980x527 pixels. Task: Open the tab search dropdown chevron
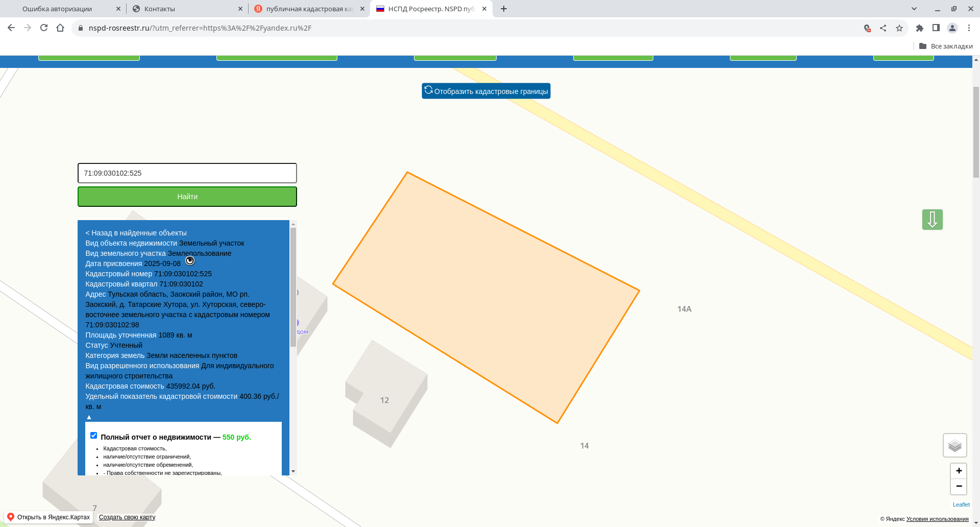click(914, 9)
